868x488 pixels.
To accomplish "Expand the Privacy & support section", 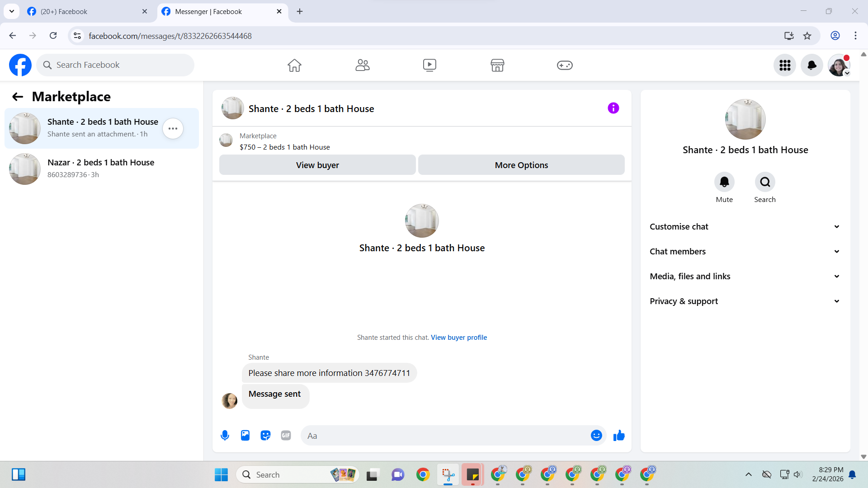I will click(x=745, y=301).
